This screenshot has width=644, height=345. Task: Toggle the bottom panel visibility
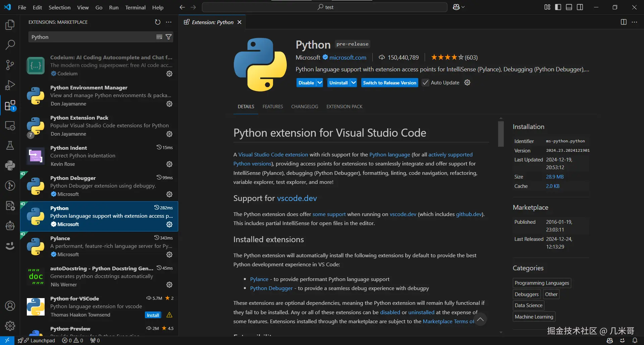[569, 7]
